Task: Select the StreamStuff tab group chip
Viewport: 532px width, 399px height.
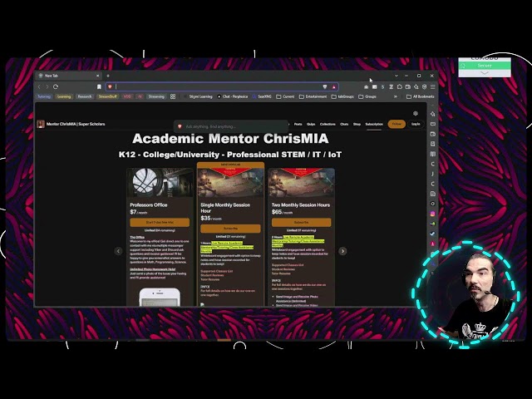Action: coord(107,96)
